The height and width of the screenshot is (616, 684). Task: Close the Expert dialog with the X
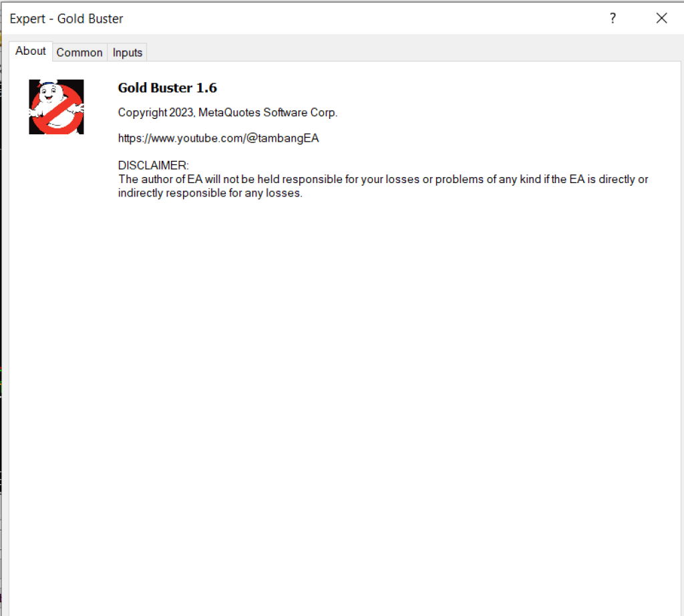click(x=661, y=19)
